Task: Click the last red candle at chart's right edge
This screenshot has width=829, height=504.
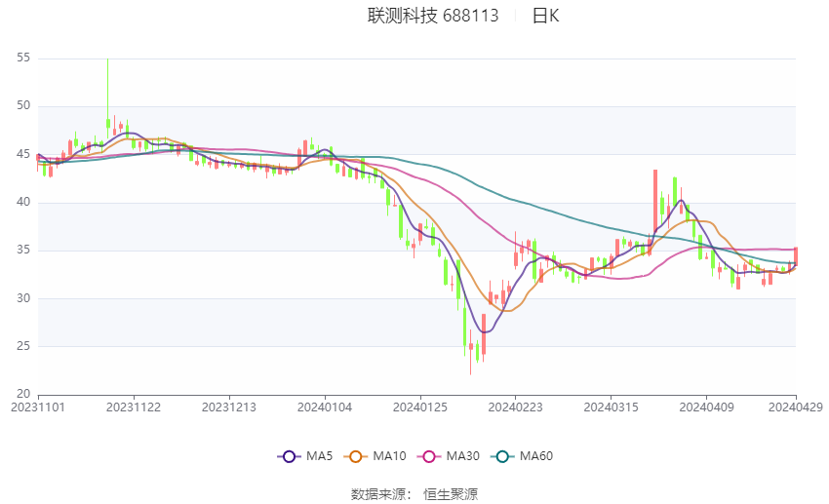Action: (796, 257)
